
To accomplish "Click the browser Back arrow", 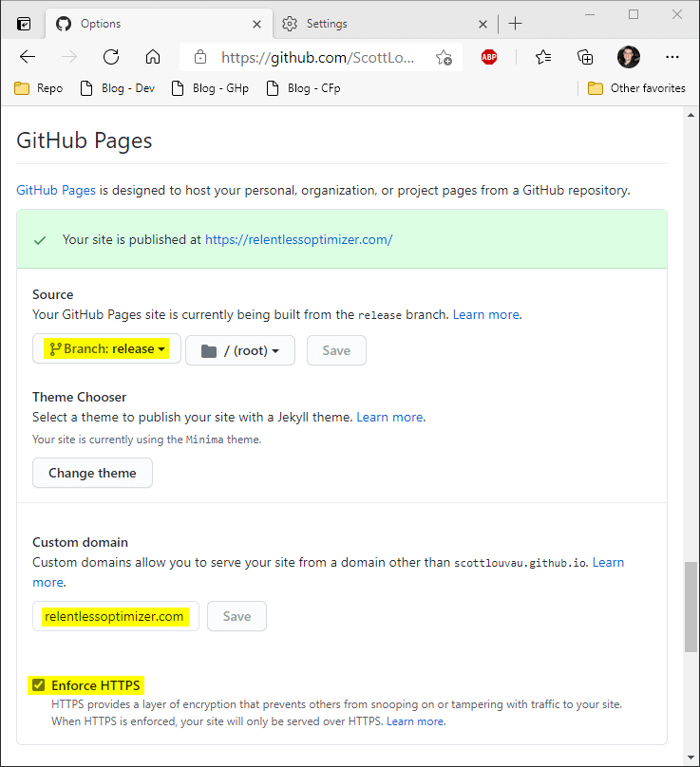I will (x=28, y=57).
